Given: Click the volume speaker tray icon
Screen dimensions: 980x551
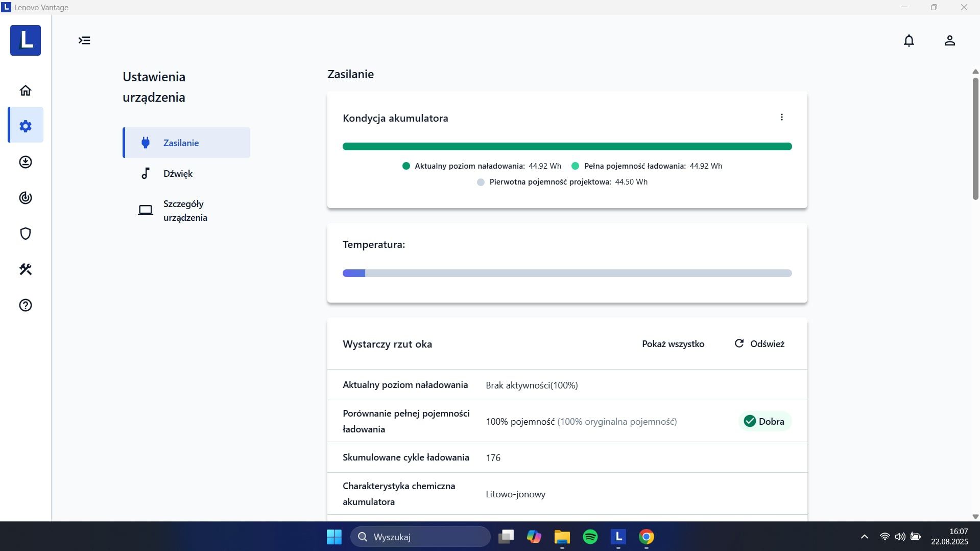Looking at the screenshot, I should tap(900, 537).
